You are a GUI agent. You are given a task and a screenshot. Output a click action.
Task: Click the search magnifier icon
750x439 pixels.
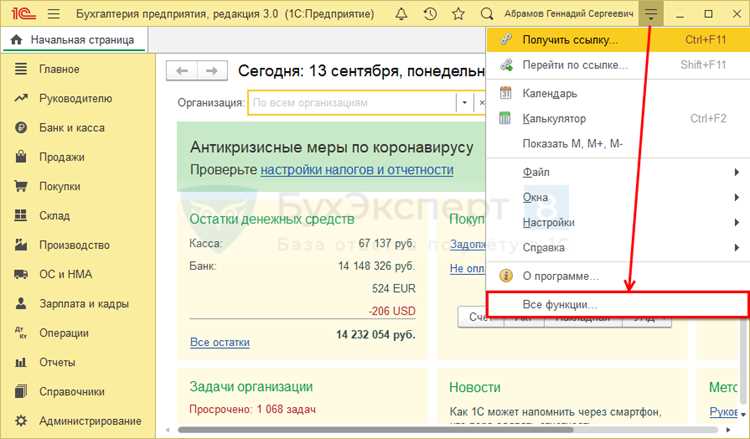(487, 14)
